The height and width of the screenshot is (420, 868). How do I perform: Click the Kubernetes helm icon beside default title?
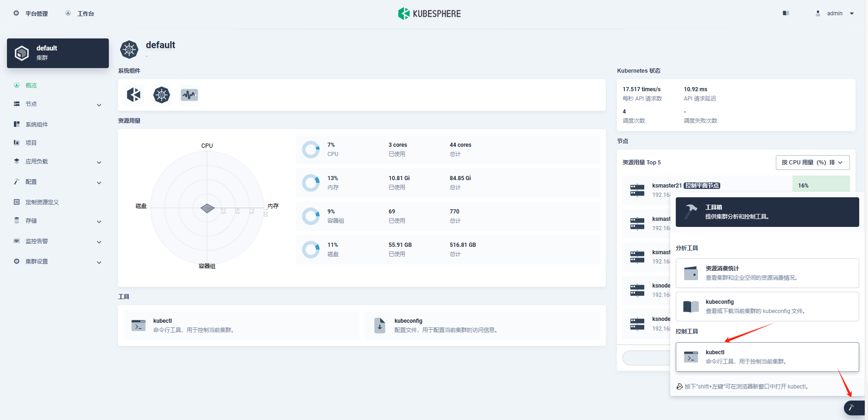click(x=129, y=49)
